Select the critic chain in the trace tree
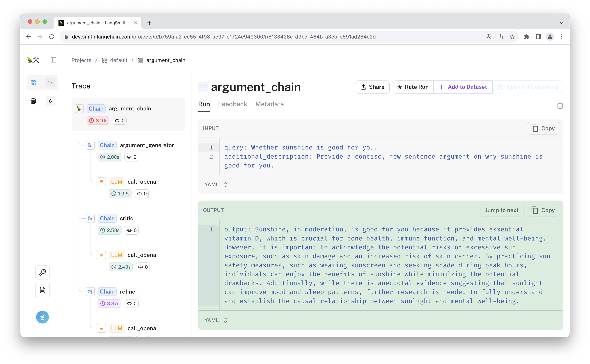The height and width of the screenshot is (364, 590). tap(126, 218)
